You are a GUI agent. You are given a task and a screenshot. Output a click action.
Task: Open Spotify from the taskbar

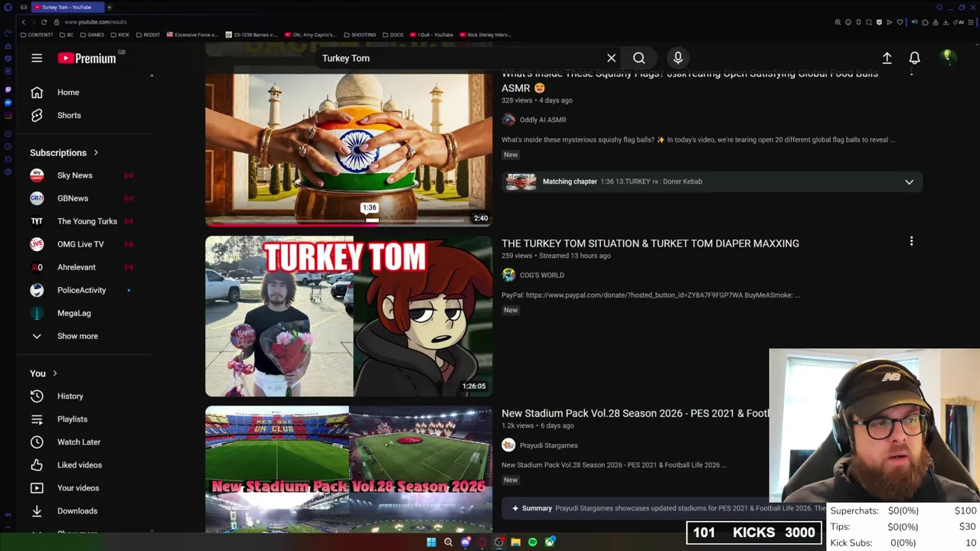coord(533,542)
